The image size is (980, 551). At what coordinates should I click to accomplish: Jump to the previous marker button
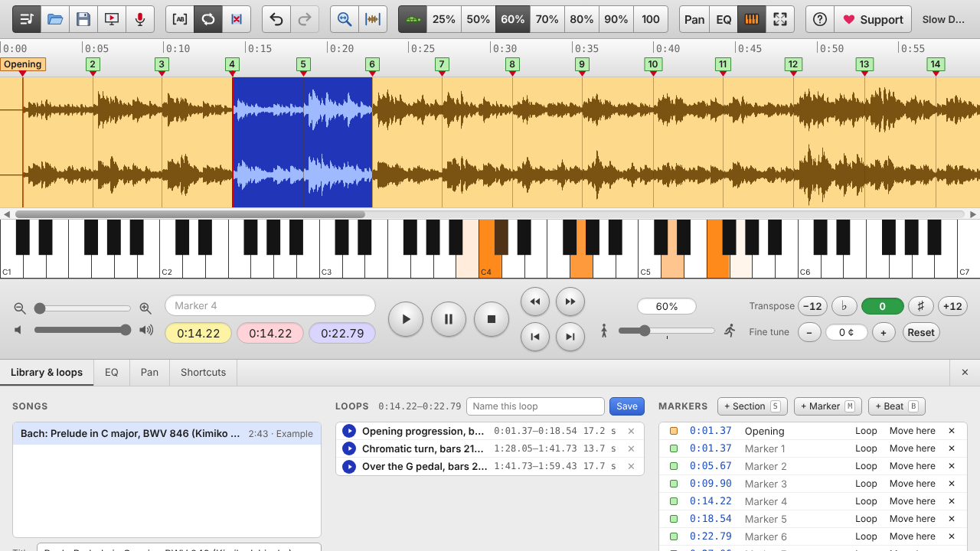point(535,337)
